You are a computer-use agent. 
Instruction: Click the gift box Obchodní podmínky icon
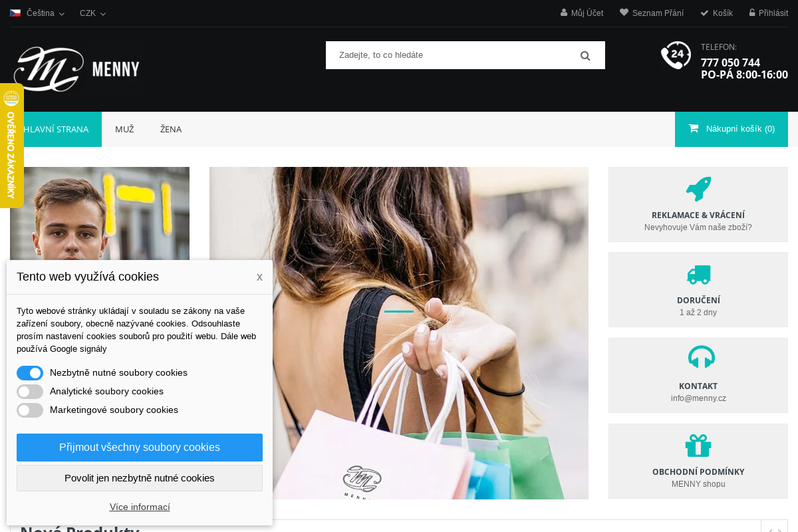[698, 445]
